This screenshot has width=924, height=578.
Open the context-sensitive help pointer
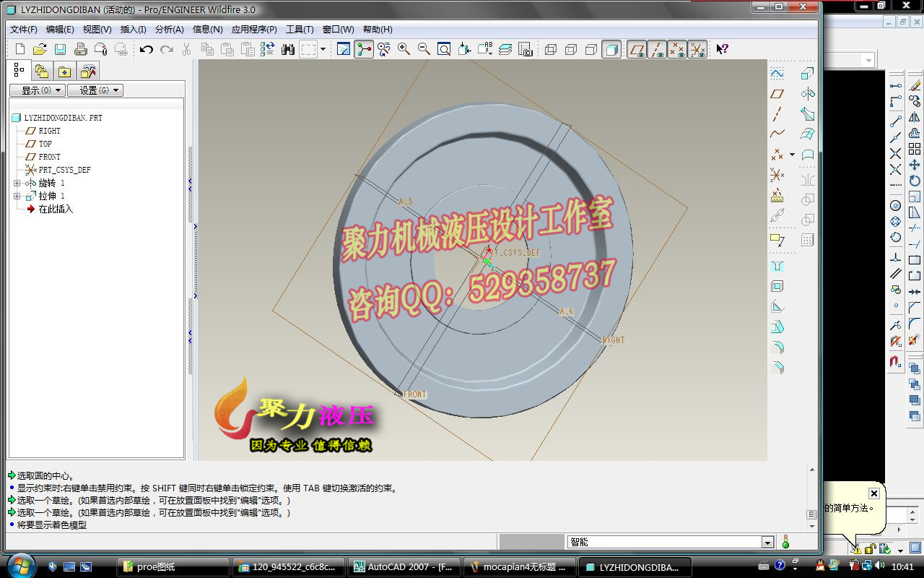pyautogui.click(x=722, y=49)
